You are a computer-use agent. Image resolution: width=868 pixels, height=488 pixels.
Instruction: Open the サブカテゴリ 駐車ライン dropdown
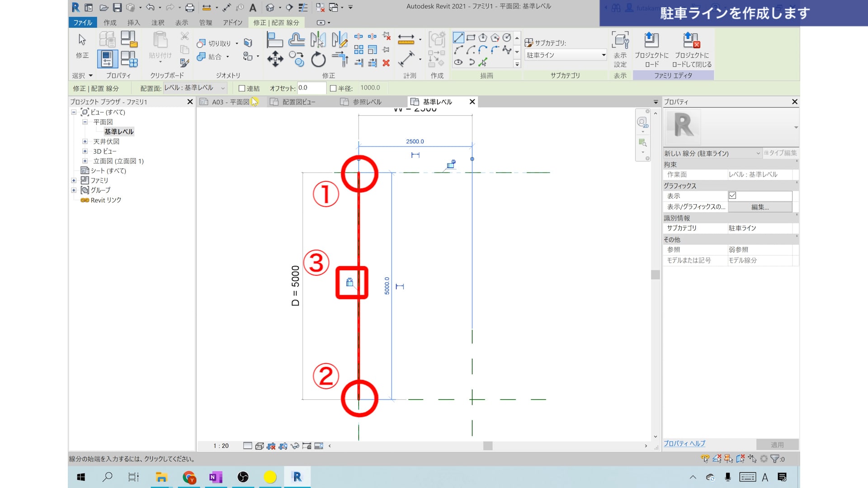pos(566,55)
